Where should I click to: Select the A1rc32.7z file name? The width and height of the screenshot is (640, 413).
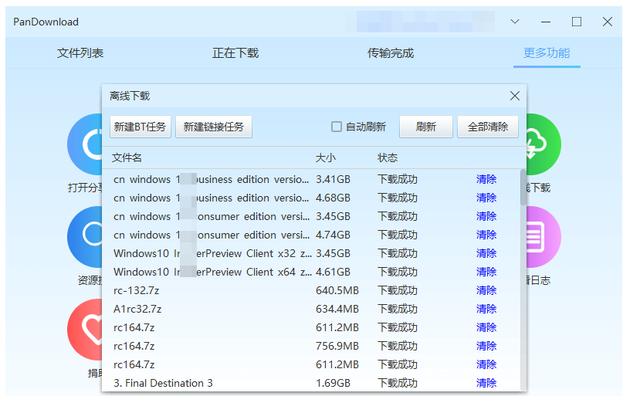pyautogui.click(x=138, y=309)
